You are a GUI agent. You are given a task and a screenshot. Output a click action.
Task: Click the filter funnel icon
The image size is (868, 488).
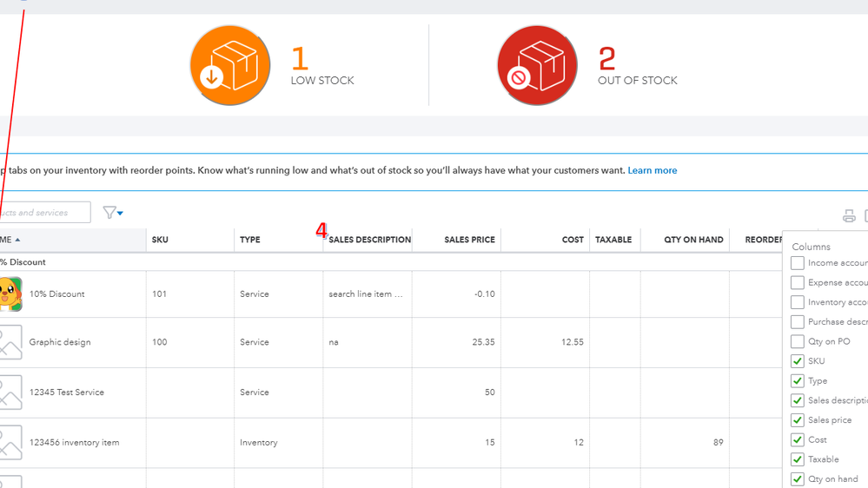[109, 213]
